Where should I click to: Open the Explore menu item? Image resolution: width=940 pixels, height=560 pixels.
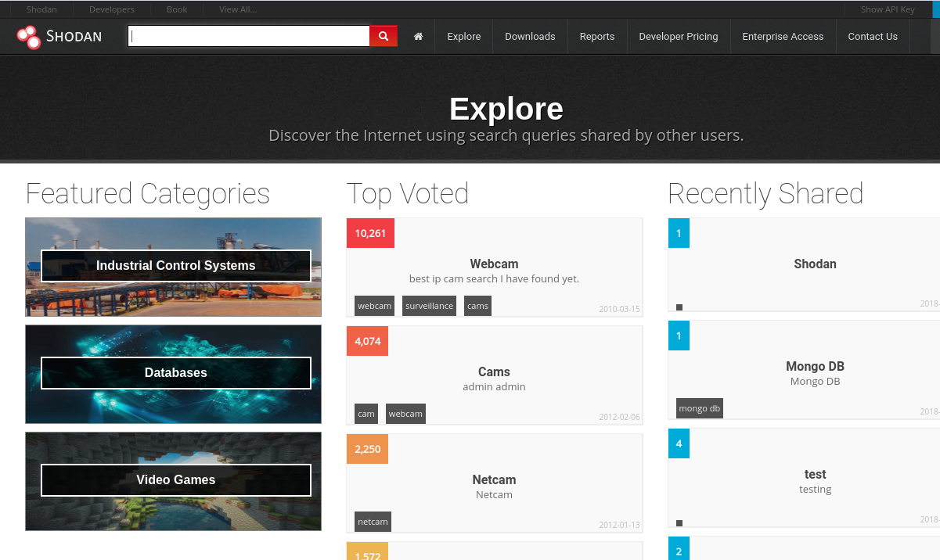click(464, 36)
